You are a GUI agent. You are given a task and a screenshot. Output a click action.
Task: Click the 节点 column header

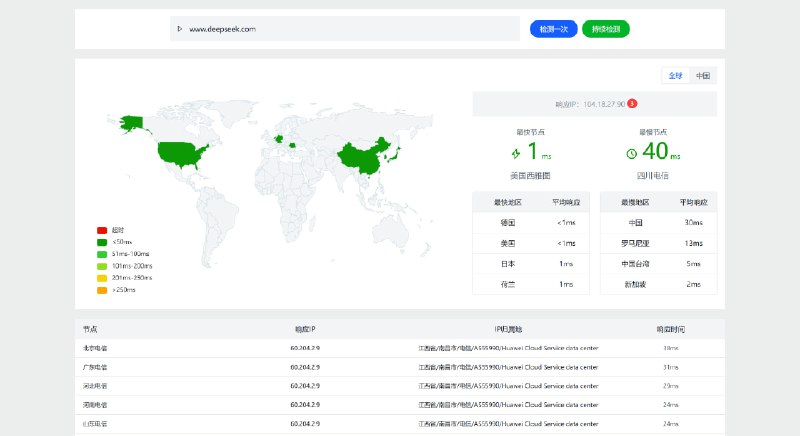(x=90, y=329)
